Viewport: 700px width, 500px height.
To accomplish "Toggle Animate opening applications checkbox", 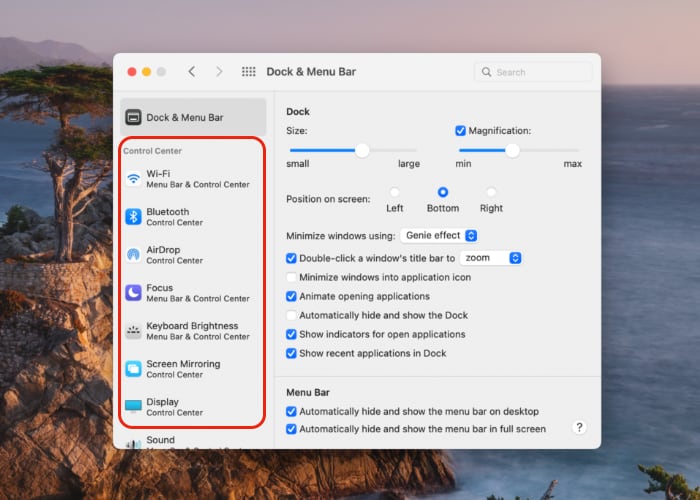I will click(x=291, y=296).
